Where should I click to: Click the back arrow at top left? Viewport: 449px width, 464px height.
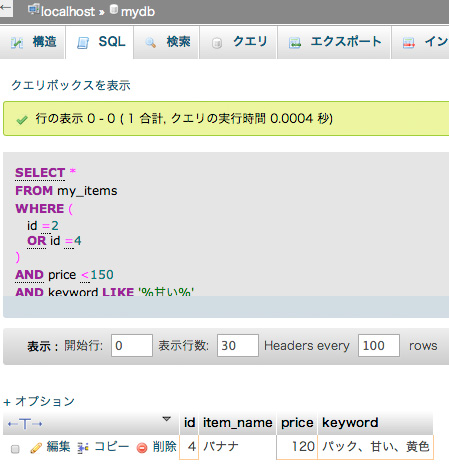click(x=5, y=7)
